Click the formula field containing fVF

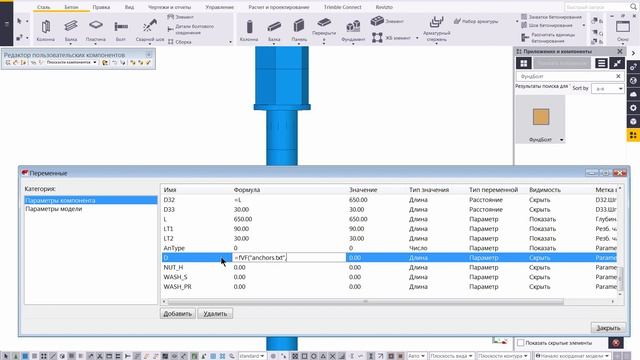(289, 258)
